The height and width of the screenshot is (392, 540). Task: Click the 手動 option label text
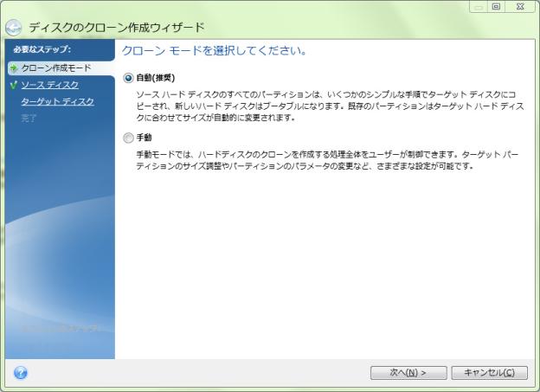[x=144, y=138]
